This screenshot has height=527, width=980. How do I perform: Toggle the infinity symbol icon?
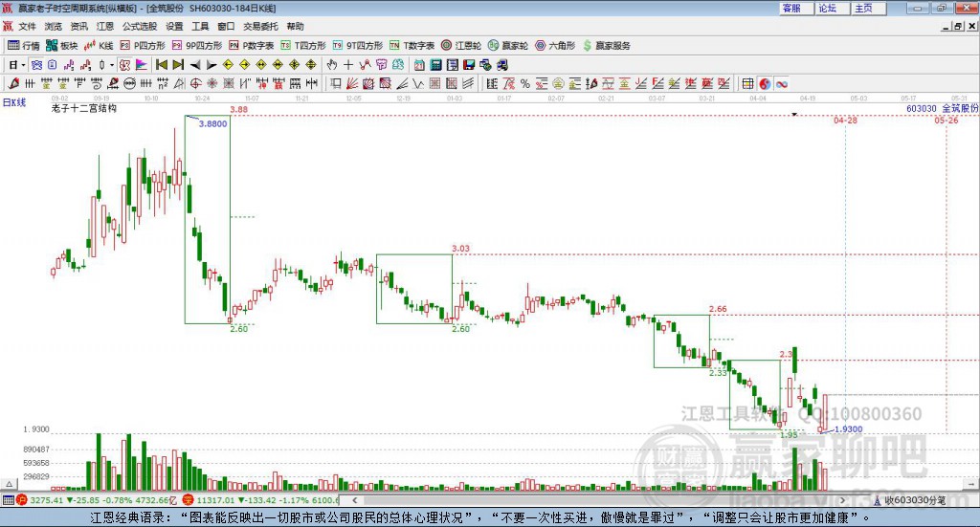(782, 84)
